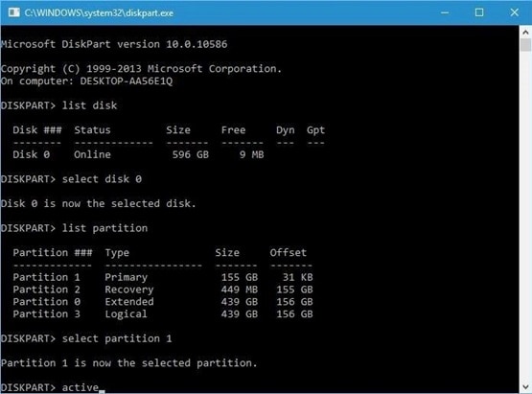Image resolution: width=532 pixels, height=394 pixels.
Task: Click 'Partition 1' in the partition table
Action: click(46, 277)
